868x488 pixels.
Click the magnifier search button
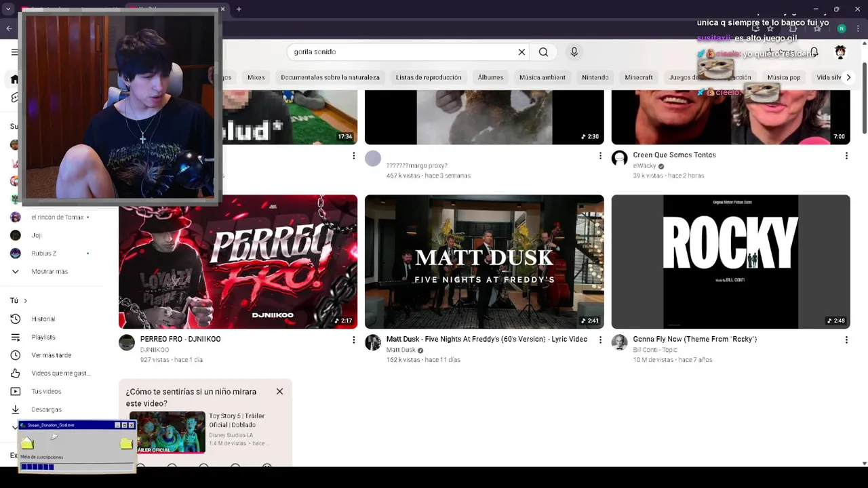click(x=543, y=52)
